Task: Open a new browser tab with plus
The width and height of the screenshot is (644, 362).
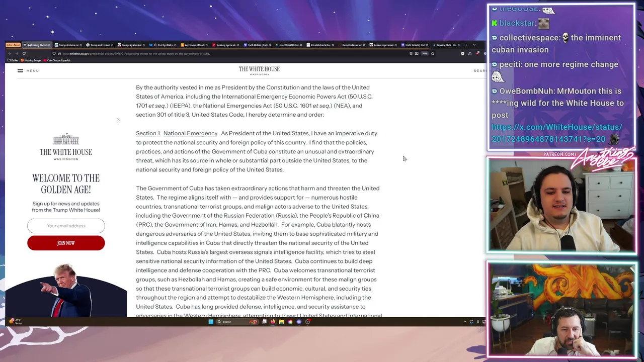Action: coord(466,45)
